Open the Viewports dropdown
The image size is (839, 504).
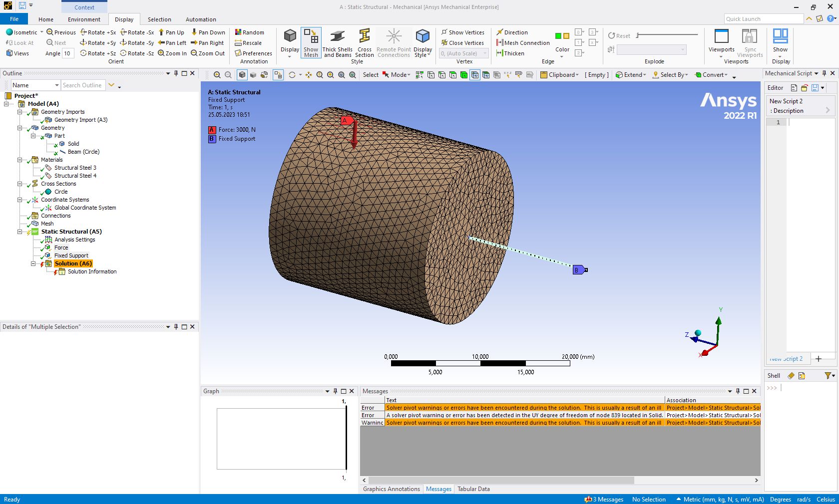coord(721,43)
